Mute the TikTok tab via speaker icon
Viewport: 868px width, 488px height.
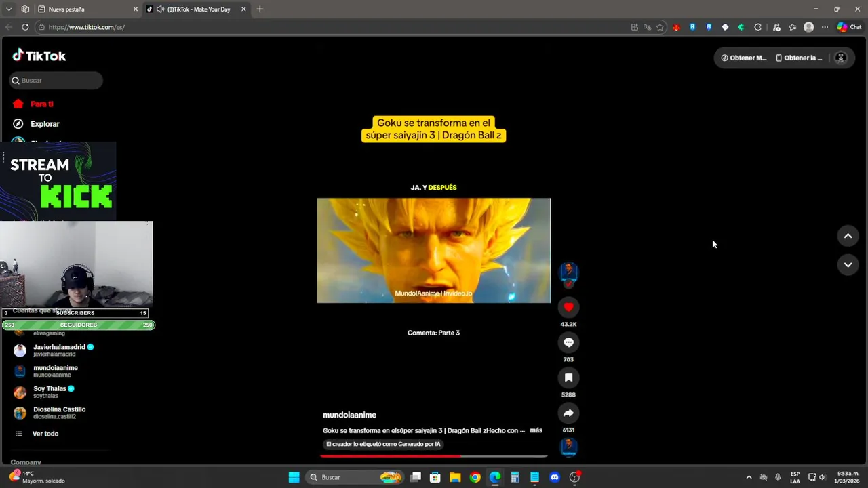click(161, 9)
